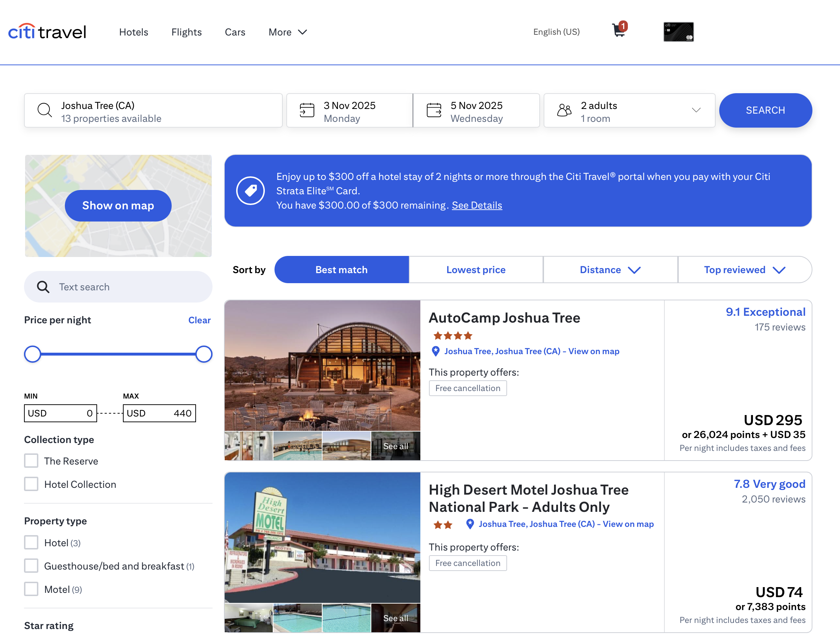Viewport: 840px width, 638px height.
Task: Check the Hotel property type filter
Action: (x=31, y=543)
